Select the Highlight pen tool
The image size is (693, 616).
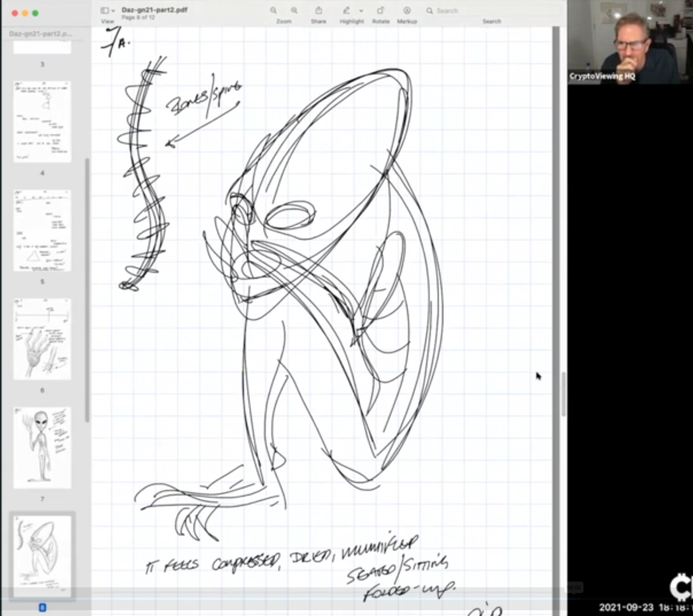click(x=346, y=10)
